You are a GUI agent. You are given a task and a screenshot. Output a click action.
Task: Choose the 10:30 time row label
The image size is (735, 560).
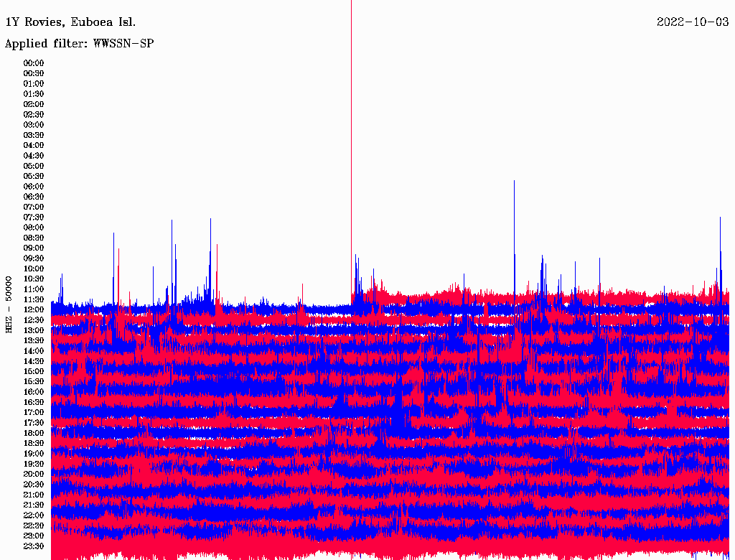coord(34,279)
